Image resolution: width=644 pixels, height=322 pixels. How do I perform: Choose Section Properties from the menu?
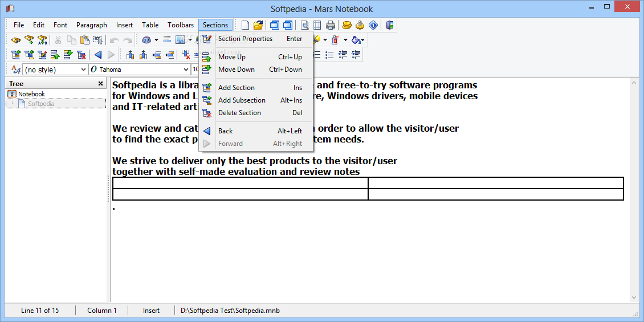click(x=256, y=39)
